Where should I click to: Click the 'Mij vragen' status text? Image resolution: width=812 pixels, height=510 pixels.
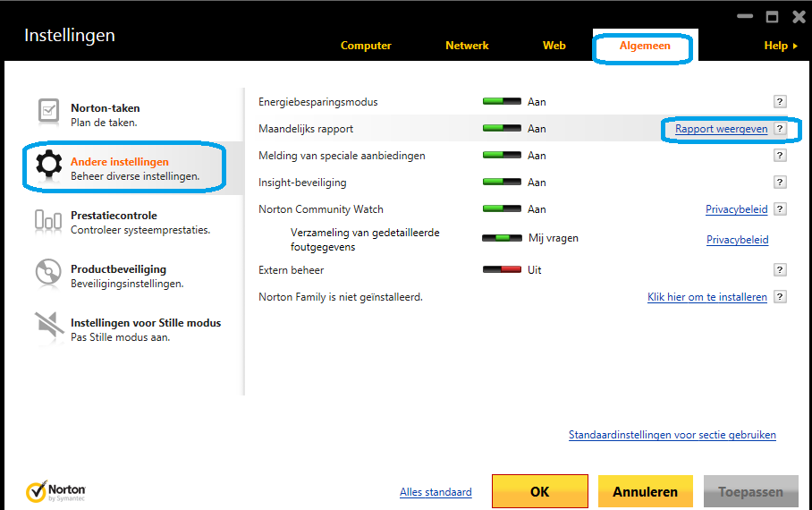(x=553, y=238)
